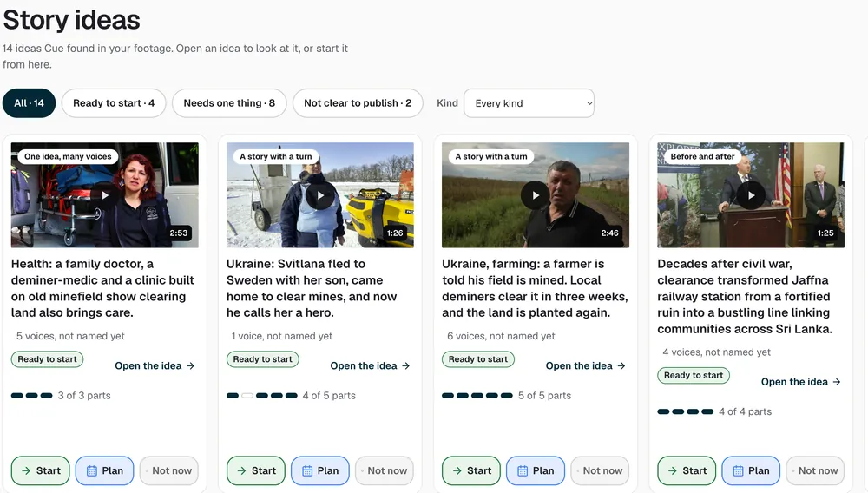This screenshot has height=493, width=868.
Task: Click Ready to start badge on Svitlana card
Action: tap(262, 359)
